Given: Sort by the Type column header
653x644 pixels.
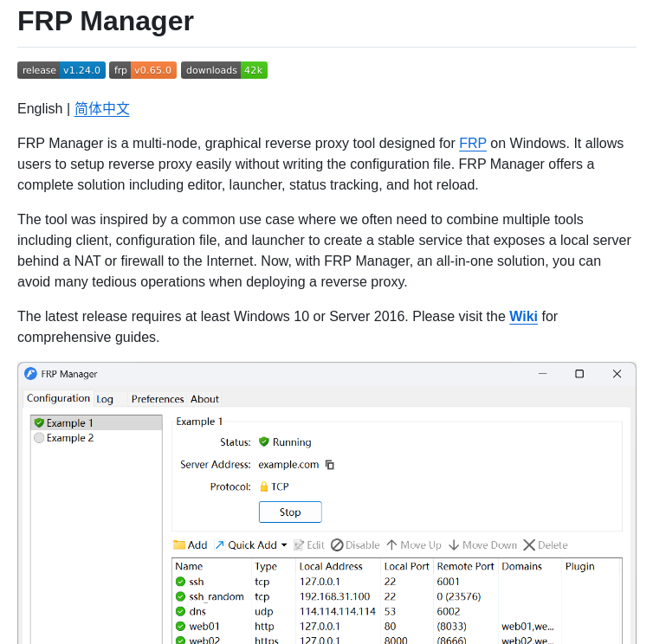Looking at the screenshot, I should (x=274, y=566).
